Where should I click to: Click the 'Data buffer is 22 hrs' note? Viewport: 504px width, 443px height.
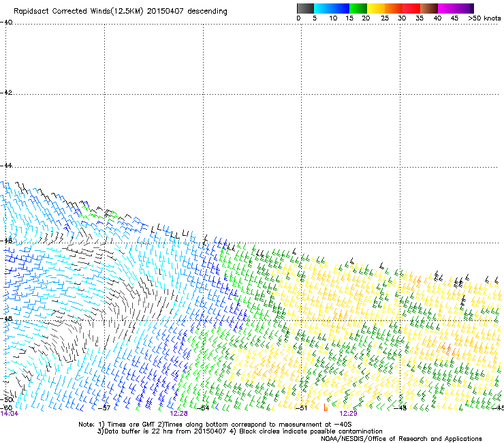(x=240, y=431)
